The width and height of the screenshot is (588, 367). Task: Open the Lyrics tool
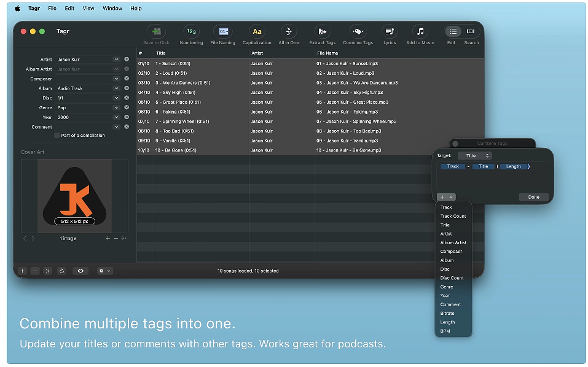pos(390,31)
